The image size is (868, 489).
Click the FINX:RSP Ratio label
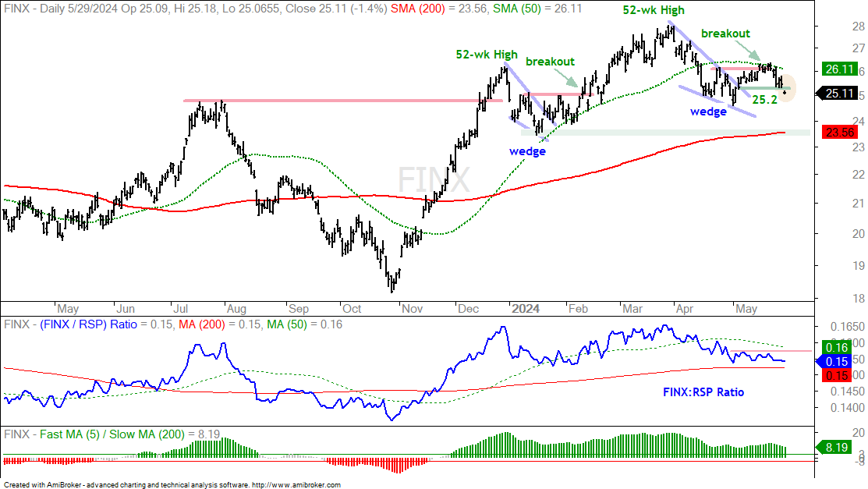click(x=703, y=392)
